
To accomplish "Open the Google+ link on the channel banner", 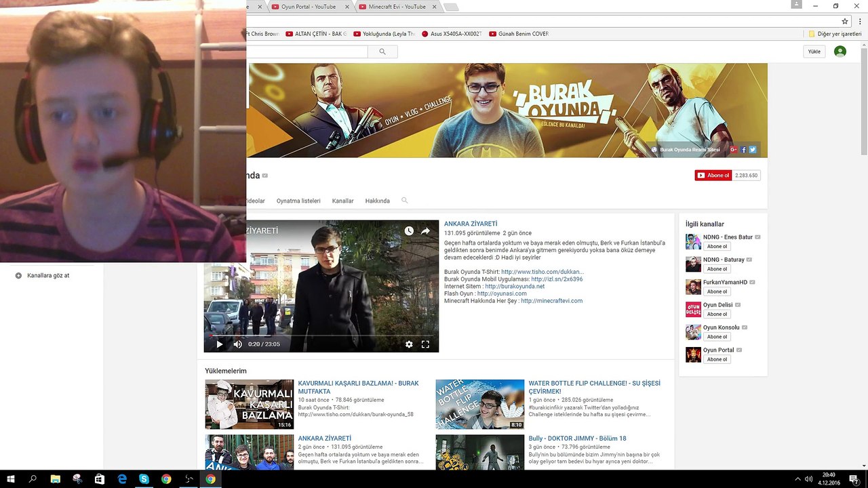I will 734,150.
